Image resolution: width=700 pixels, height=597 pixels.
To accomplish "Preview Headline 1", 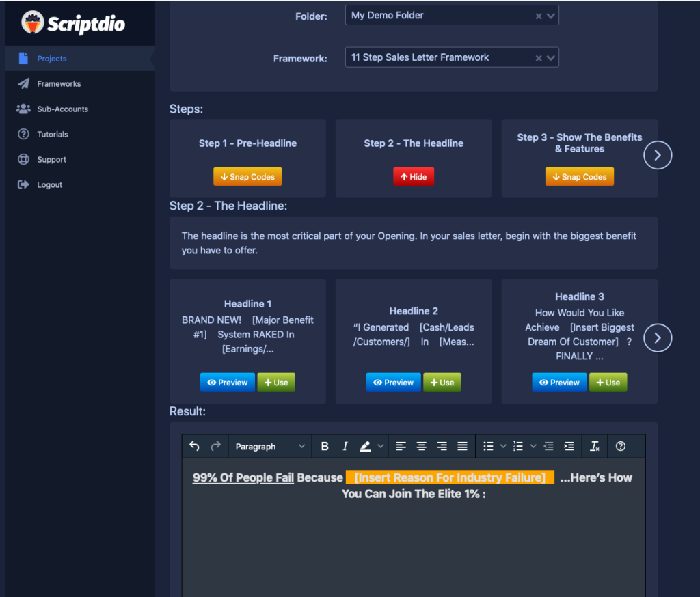I will 228,383.
